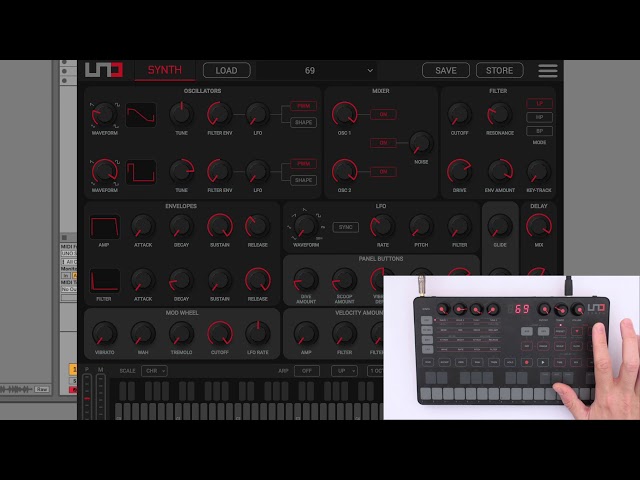Click oscillator 1 LFO knob
The image size is (640, 480).
258,114
